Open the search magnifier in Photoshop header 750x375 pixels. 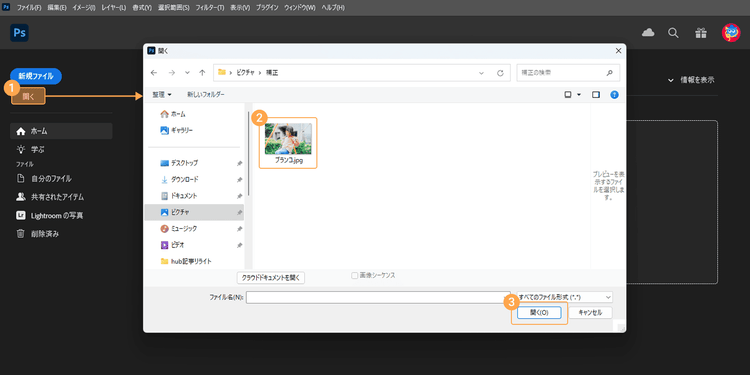click(673, 33)
